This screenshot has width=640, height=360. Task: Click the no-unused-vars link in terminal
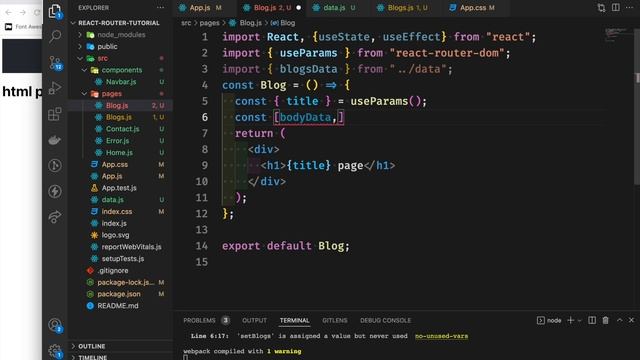click(441, 336)
